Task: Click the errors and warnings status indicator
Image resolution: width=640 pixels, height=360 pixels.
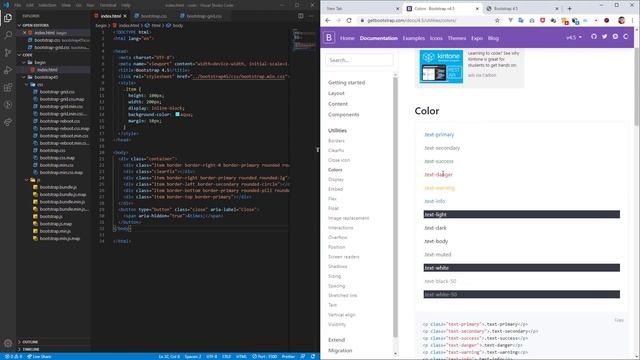Action: (x=13, y=356)
